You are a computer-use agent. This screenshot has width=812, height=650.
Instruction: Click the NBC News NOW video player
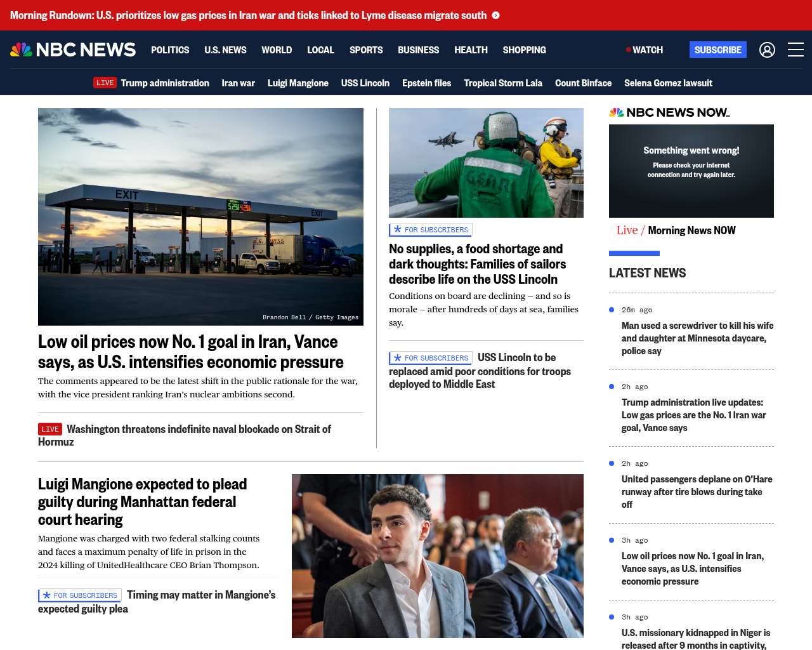(691, 171)
